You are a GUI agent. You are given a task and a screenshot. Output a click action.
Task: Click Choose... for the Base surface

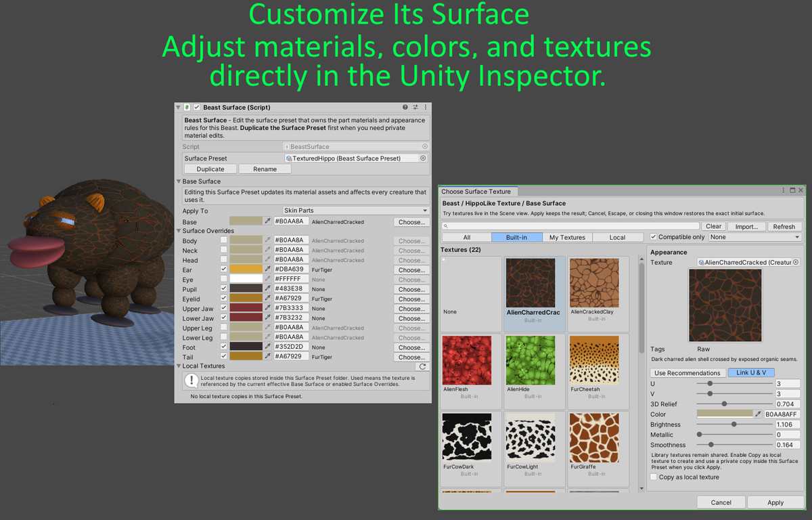(411, 221)
